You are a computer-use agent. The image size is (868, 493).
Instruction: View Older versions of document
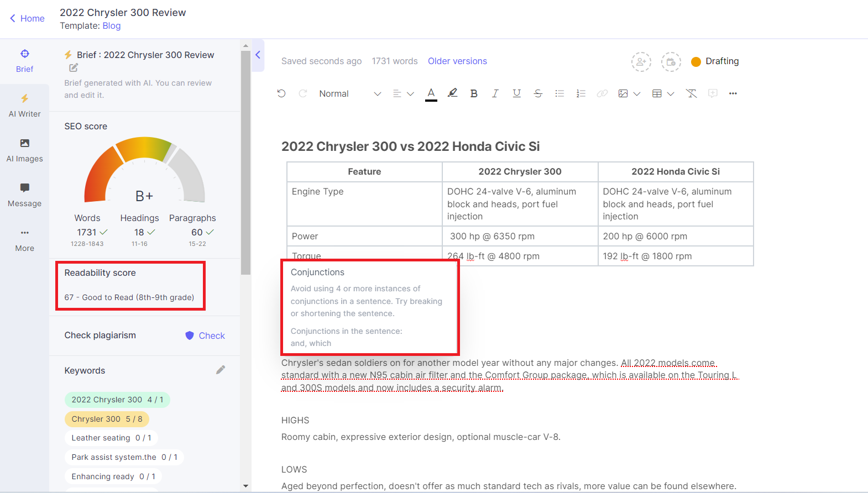(x=457, y=61)
